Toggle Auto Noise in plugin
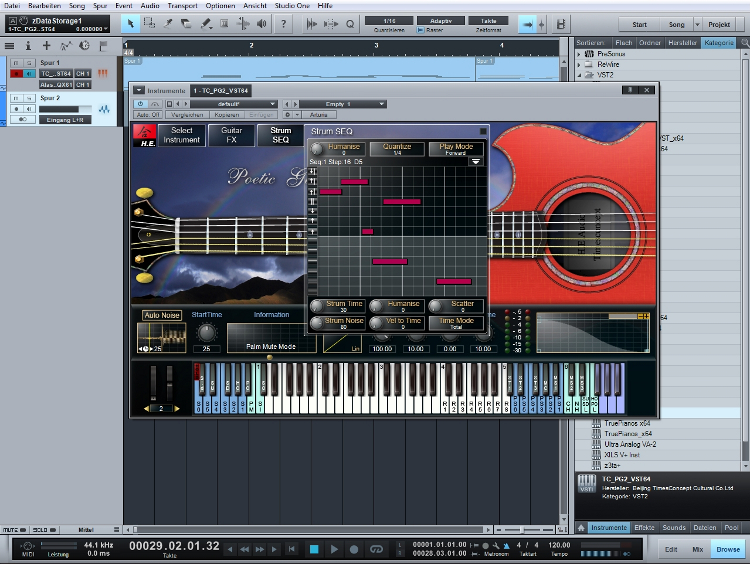Viewport: 750px width, 564px height. coord(162,315)
